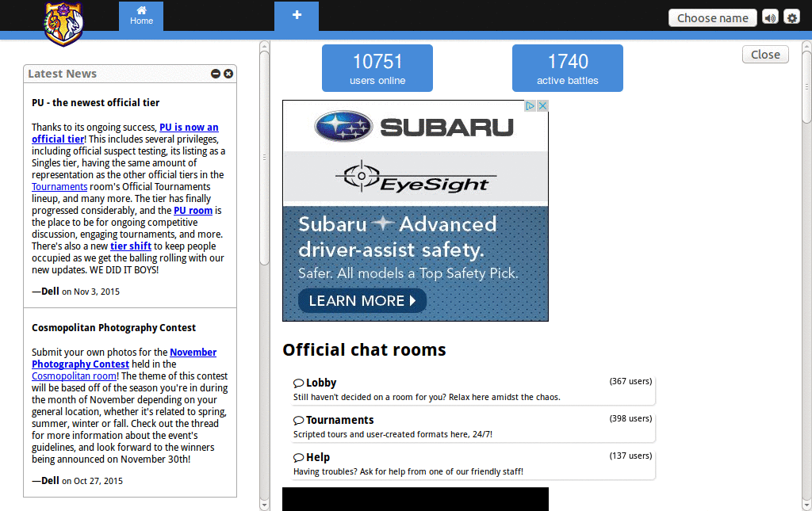Join the Tournaments chat room
Viewport: 812px width, 511px height.
473,427
